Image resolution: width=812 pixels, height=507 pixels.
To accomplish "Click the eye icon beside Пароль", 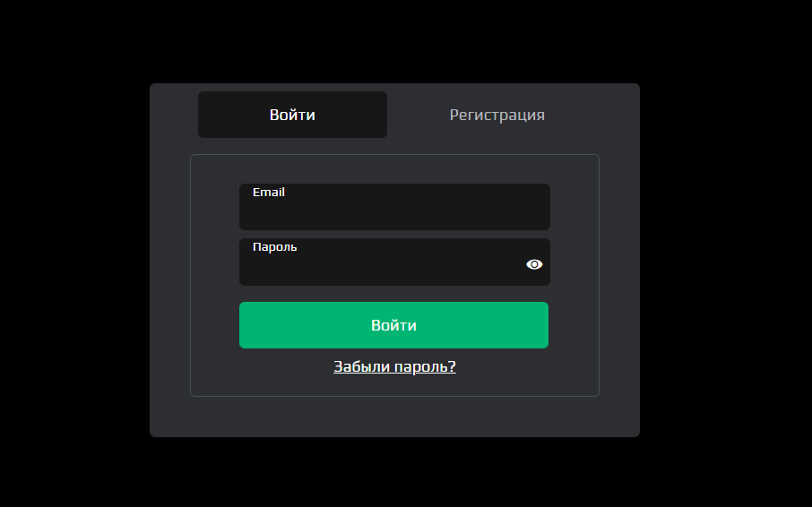I will tap(534, 264).
